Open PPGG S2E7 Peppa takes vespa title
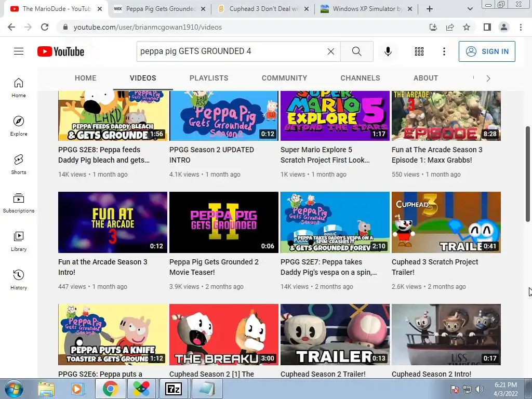This screenshot has height=399, width=532. pyautogui.click(x=329, y=267)
